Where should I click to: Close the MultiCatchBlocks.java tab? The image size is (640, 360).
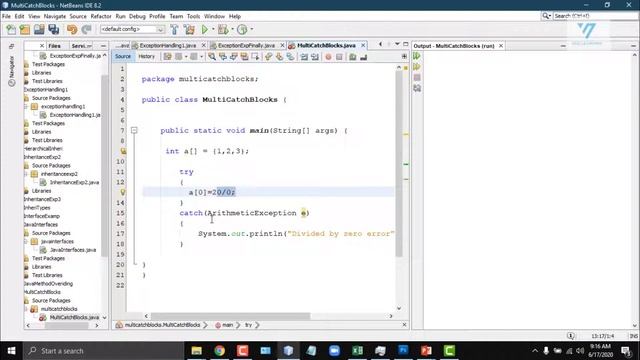click(363, 45)
